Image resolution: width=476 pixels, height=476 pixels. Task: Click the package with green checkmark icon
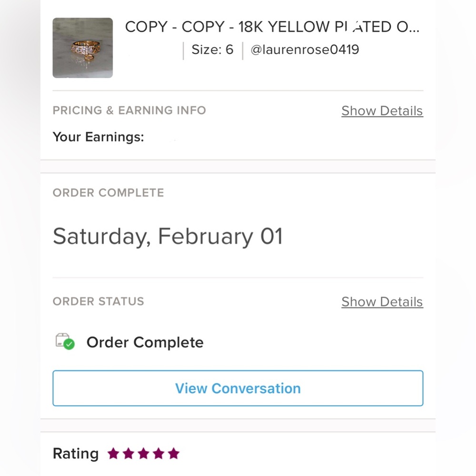[x=65, y=341]
